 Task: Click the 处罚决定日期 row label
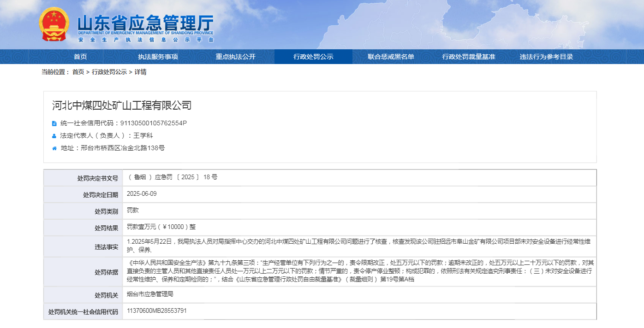[x=100, y=195]
